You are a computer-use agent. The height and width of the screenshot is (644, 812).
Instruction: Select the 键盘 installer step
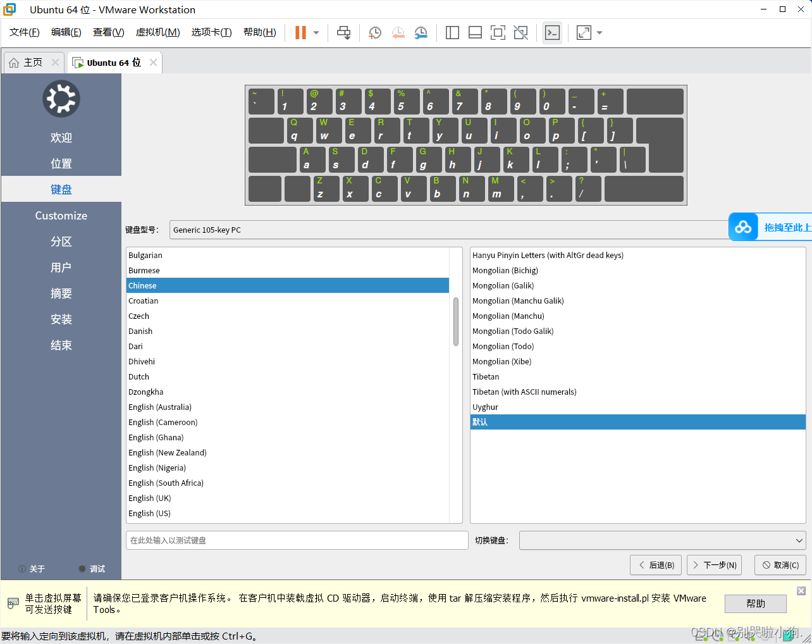(61, 189)
